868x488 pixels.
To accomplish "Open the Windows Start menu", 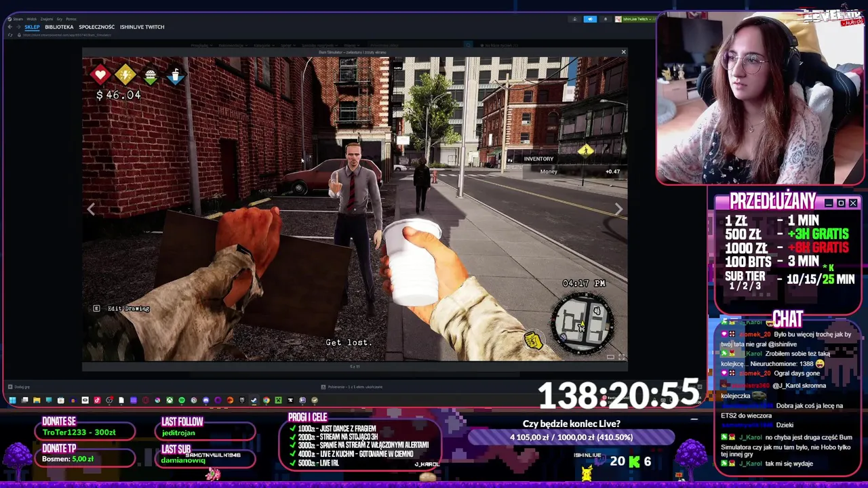I will pos(12,400).
